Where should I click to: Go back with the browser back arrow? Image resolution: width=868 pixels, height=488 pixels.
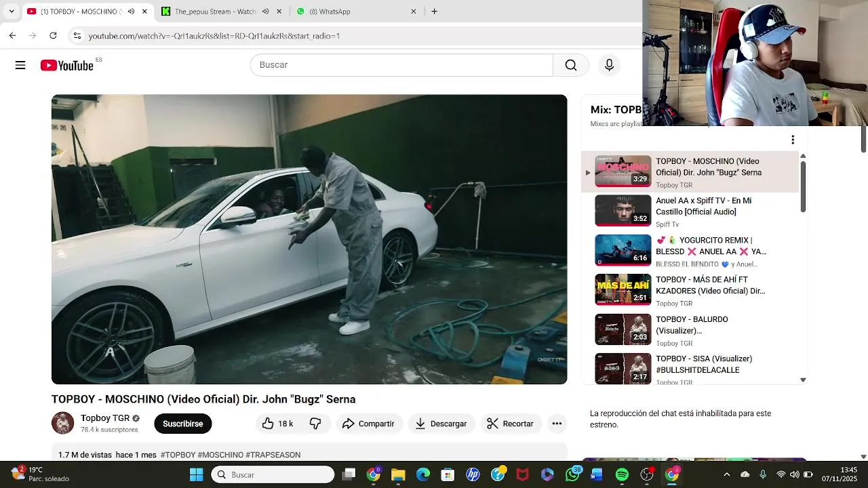12,35
